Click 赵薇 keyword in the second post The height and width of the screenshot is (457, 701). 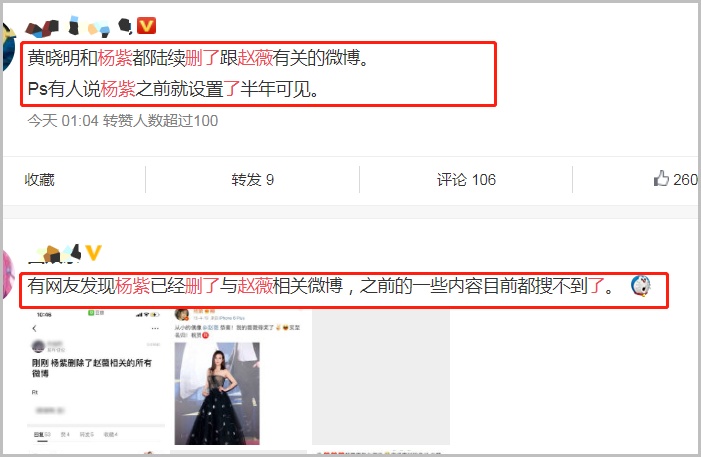(x=255, y=285)
